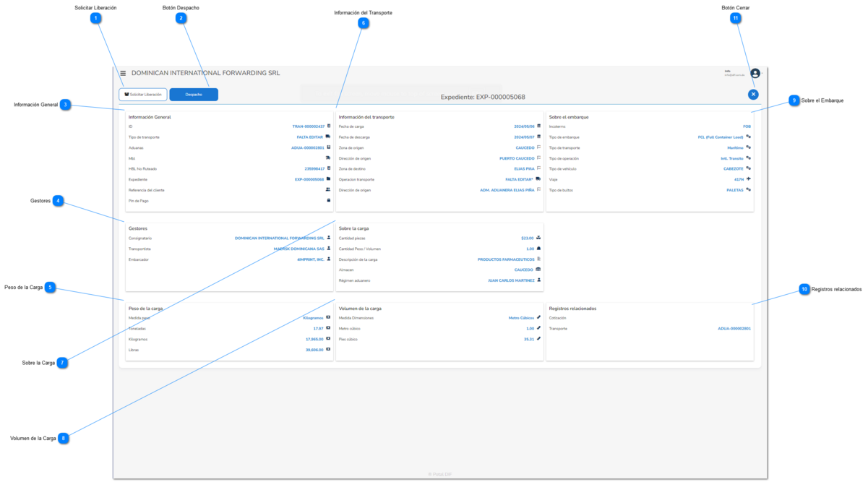This screenshot has height=482, width=868.
Task: Click the icon in the Libras row
Action: click(328, 349)
